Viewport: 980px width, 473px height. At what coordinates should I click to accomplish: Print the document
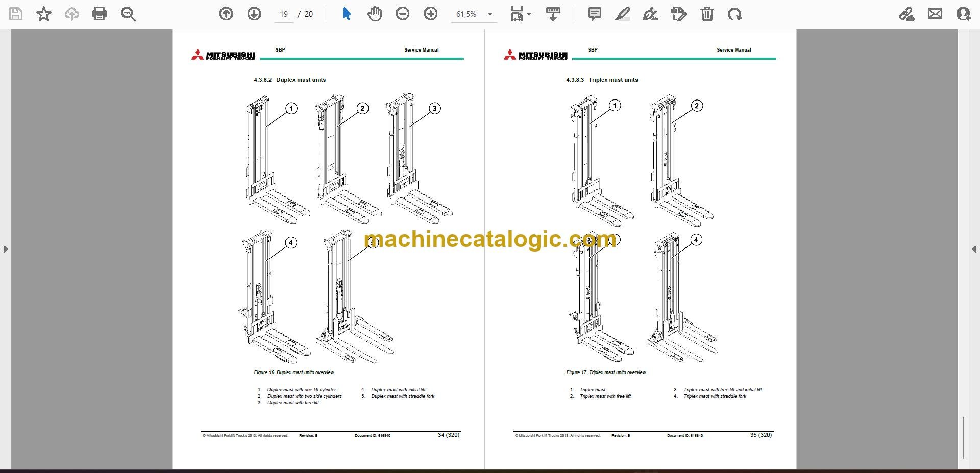(x=100, y=14)
